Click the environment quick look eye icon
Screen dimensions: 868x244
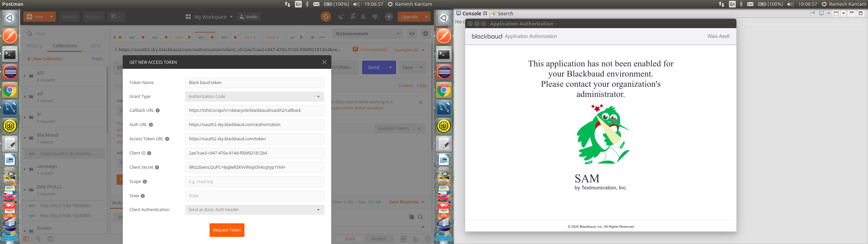(x=412, y=34)
